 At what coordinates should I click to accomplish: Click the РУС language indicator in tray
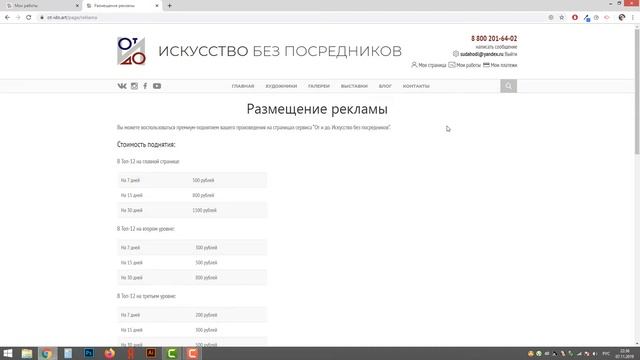pos(606,353)
